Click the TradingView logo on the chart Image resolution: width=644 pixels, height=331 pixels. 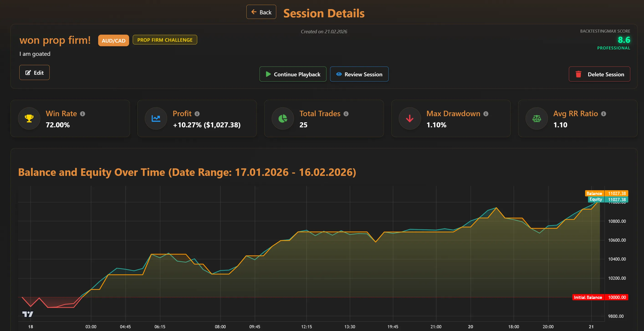click(28, 314)
